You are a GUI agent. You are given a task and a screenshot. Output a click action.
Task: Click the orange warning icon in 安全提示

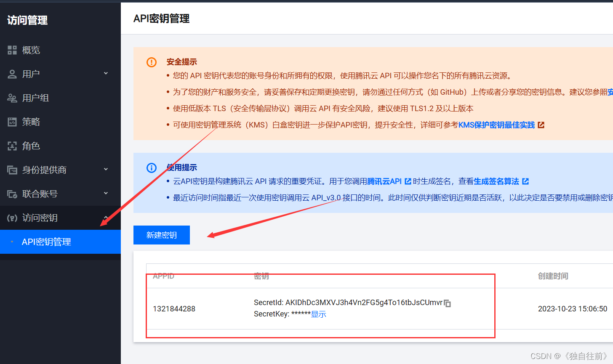[151, 62]
